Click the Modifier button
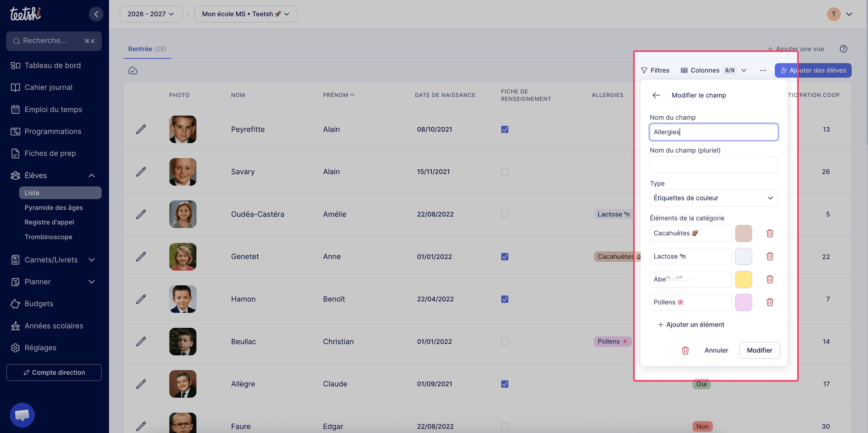 [759, 351]
